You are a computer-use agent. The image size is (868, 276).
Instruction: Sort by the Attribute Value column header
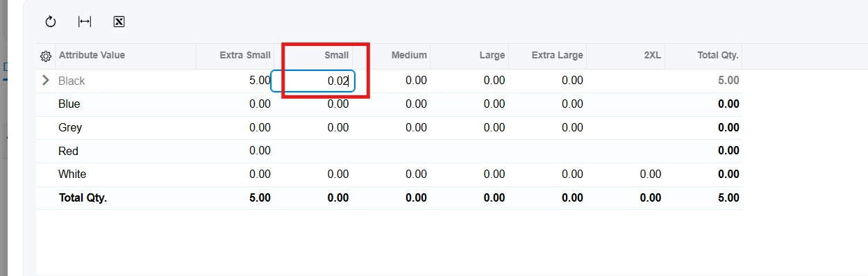coord(92,55)
